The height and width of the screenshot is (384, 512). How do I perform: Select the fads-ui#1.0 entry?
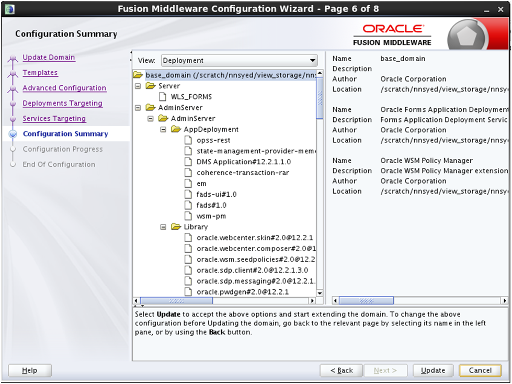pos(216,194)
